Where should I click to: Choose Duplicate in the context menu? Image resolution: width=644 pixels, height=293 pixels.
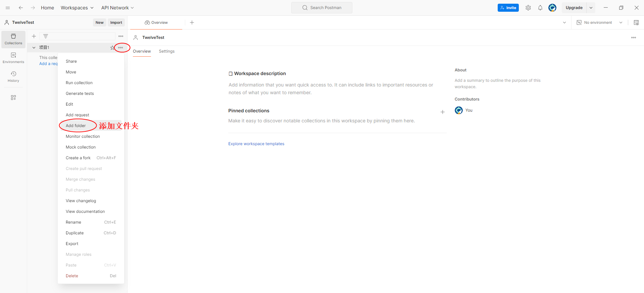pyautogui.click(x=91, y=233)
